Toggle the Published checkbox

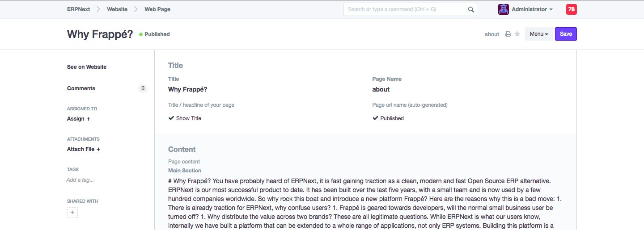click(x=375, y=118)
